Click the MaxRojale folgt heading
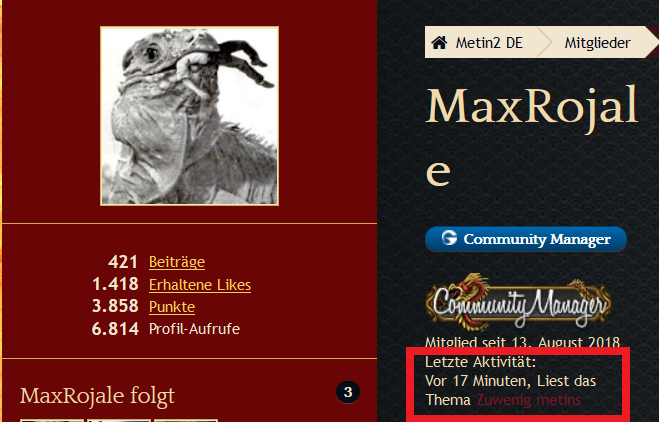The height and width of the screenshot is (422, 659). [x=97, y=396]
